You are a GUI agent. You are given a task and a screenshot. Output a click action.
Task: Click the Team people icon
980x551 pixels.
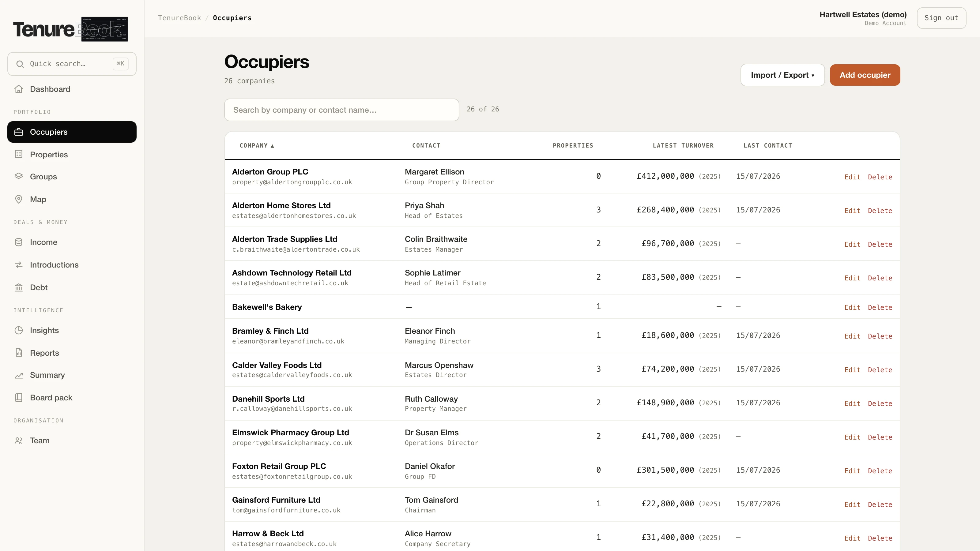pos(19,441)
